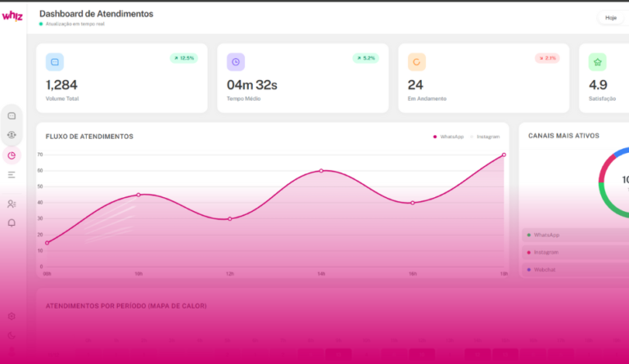Open the chat messages sidebar icon
Viewport: 629px width, 364px height.
coord(11,115)
